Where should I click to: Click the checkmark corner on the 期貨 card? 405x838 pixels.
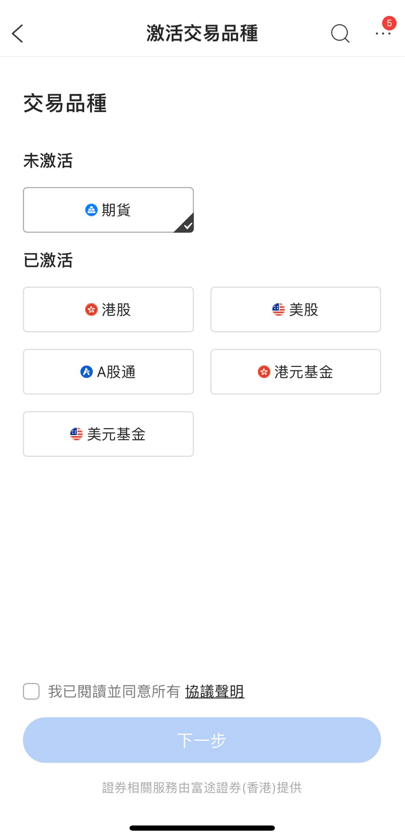185,224
